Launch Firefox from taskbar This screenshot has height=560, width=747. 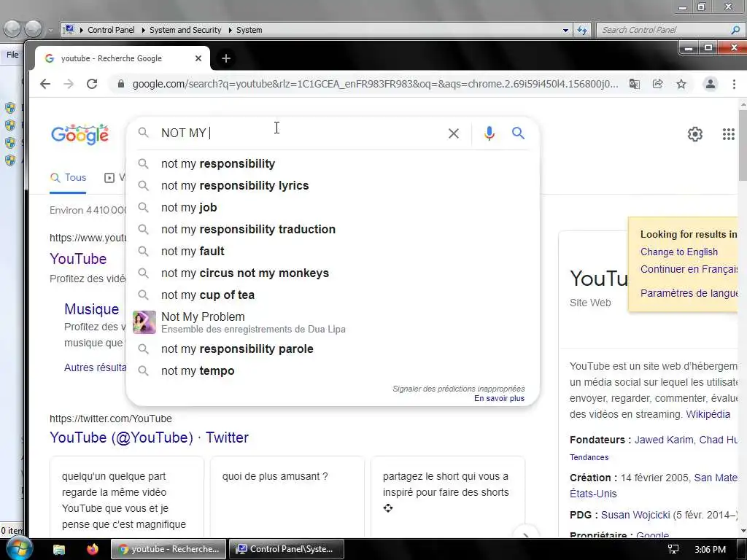coord(93,549)
